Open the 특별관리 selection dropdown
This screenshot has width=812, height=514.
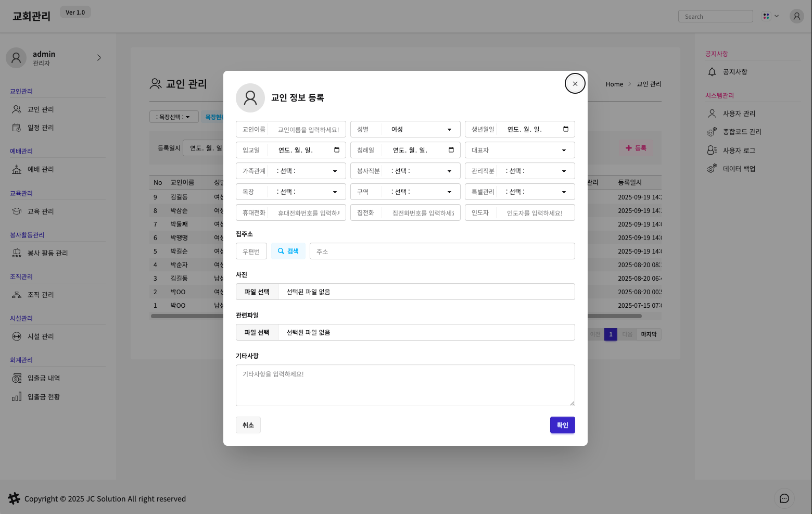(x=535, y=192)
